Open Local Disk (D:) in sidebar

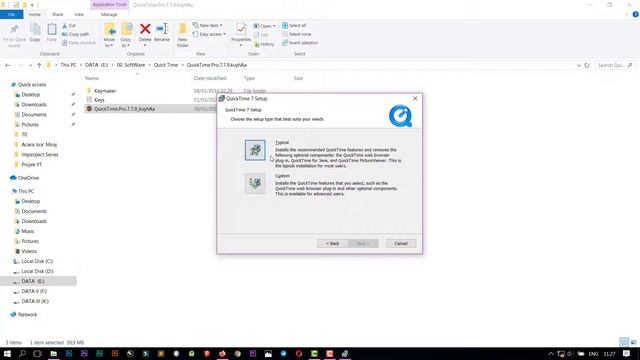tap(37, 271)
